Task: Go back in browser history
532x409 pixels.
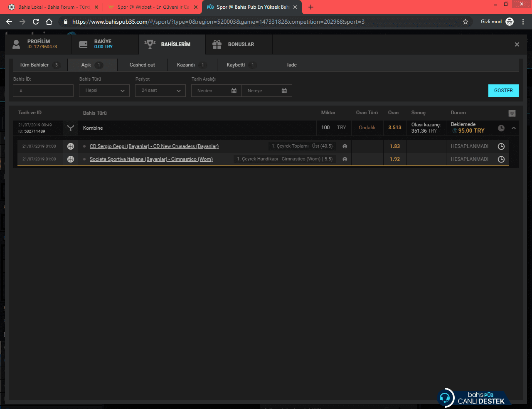Action: (9, 22)
